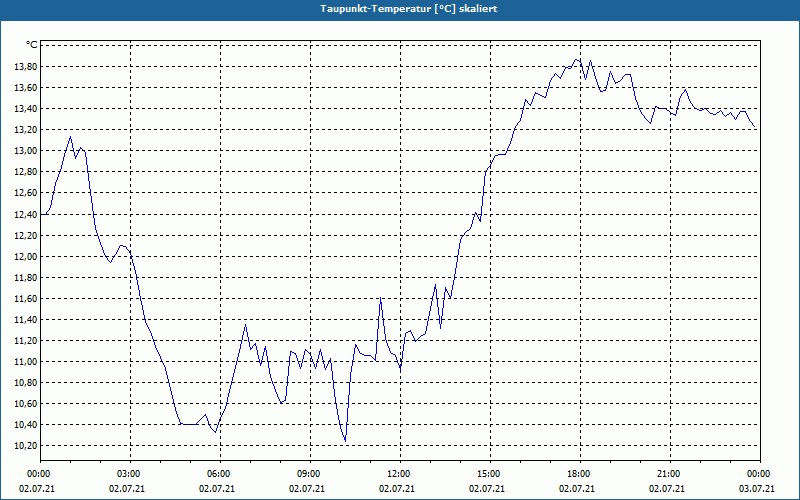This screenshot has height=500, width=800.
Task: Click the 12,00 y-axis value
Action: pos(25,256)
